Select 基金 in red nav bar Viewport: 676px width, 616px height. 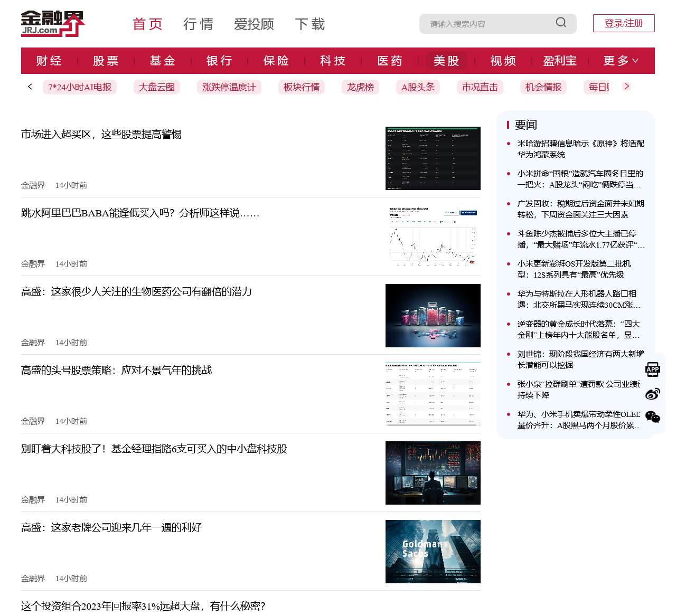(163, 61)
